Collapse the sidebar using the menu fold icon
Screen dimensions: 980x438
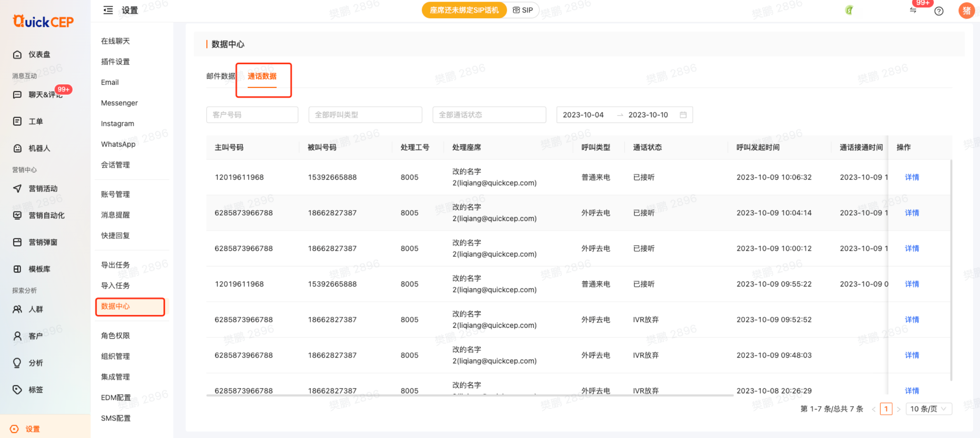tap(108, 10)
